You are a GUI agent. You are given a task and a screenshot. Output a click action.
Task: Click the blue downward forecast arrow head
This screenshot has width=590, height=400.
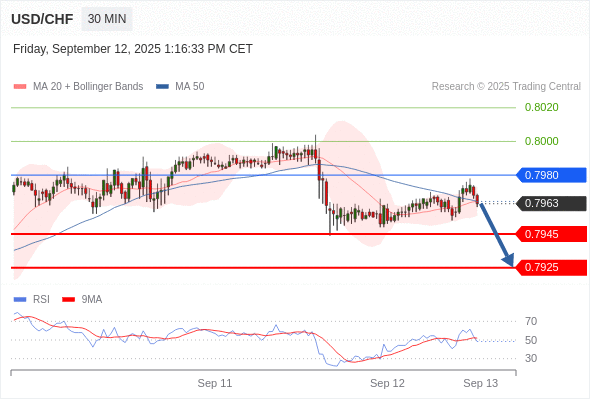508,260
